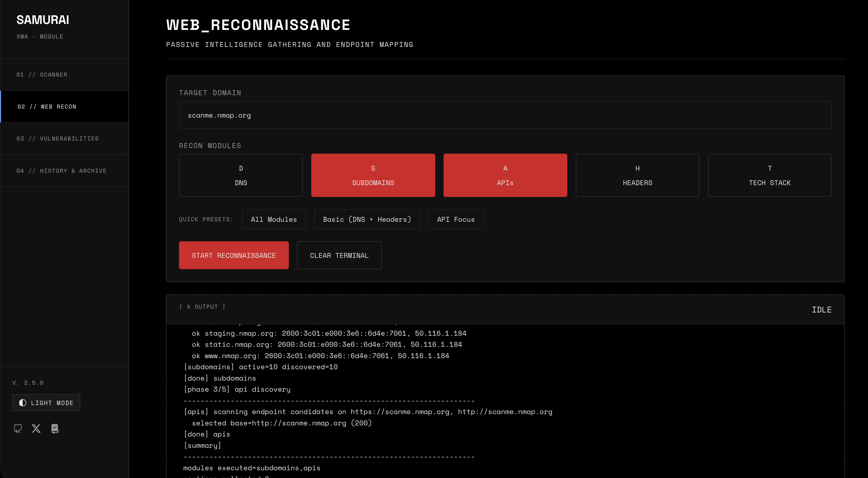Image resolution: width=868 pixels, height=478 pixels.
Task: Click '[done] apis' output line
Action: (207, 434)
